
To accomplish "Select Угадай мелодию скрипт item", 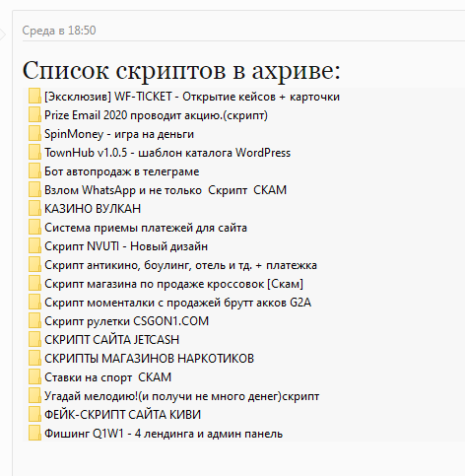I will pos(181,396).
